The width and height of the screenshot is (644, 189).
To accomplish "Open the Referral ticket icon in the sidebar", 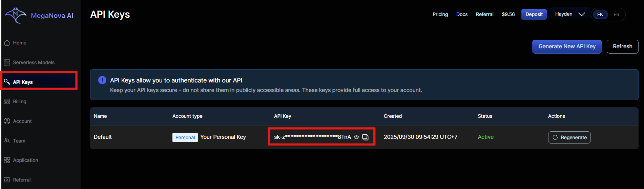I will [7, 180].
